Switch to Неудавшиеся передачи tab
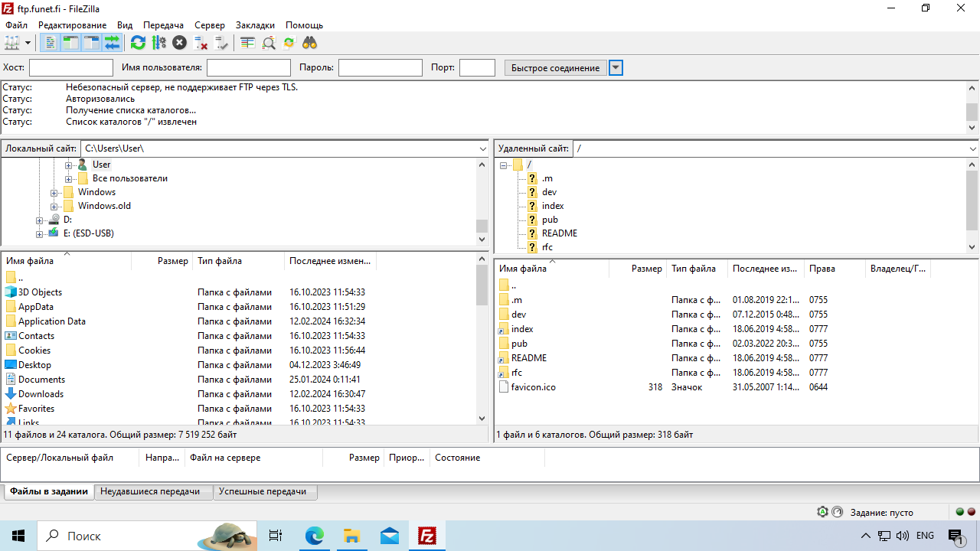980x551 pixels. tap(153, 491)
